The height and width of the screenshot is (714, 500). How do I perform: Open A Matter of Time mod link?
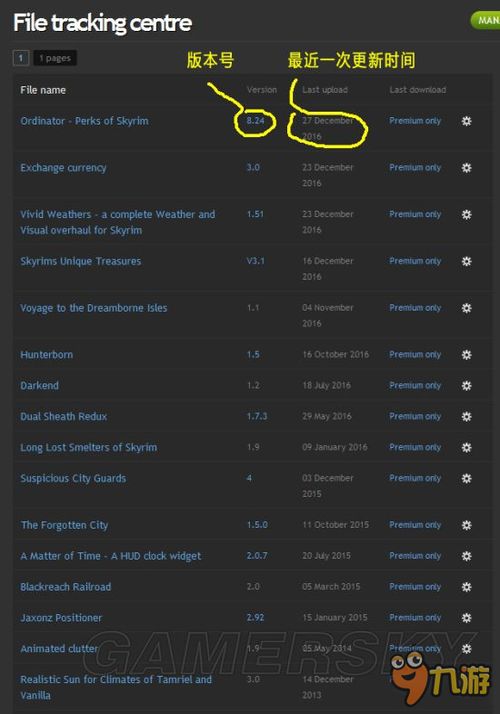click(x=110, y=556)
